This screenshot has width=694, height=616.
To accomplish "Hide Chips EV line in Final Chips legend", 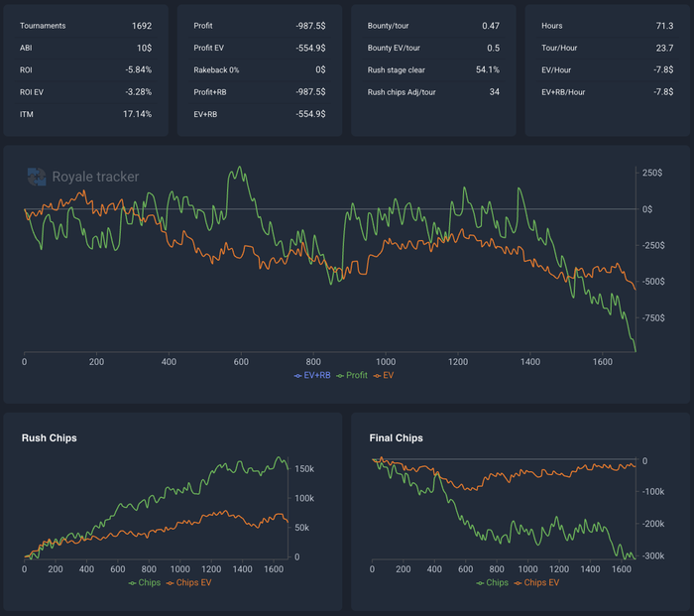I will tap(537, 583).
